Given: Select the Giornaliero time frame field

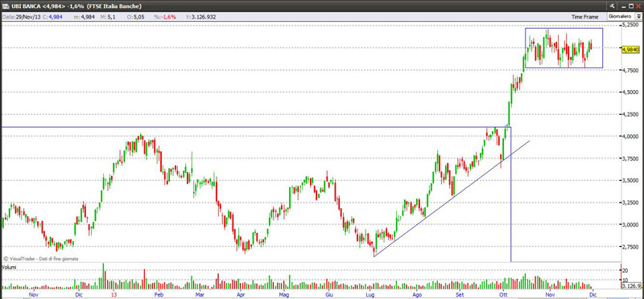Looking at the screenshot, I should (621, 17).
